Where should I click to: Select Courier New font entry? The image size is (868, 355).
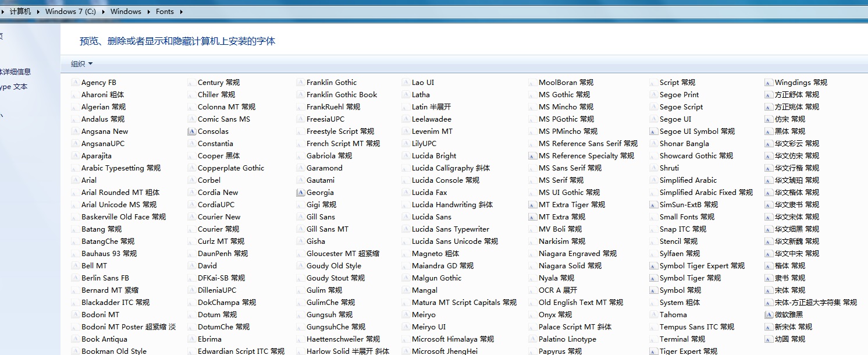pyautogui.click(x=219, y=217)
